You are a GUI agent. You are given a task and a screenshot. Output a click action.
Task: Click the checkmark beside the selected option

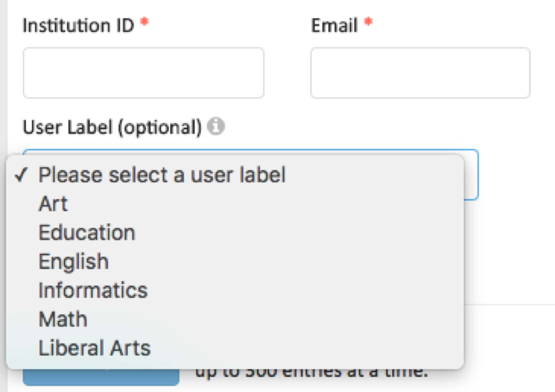(x=21, y=175)
